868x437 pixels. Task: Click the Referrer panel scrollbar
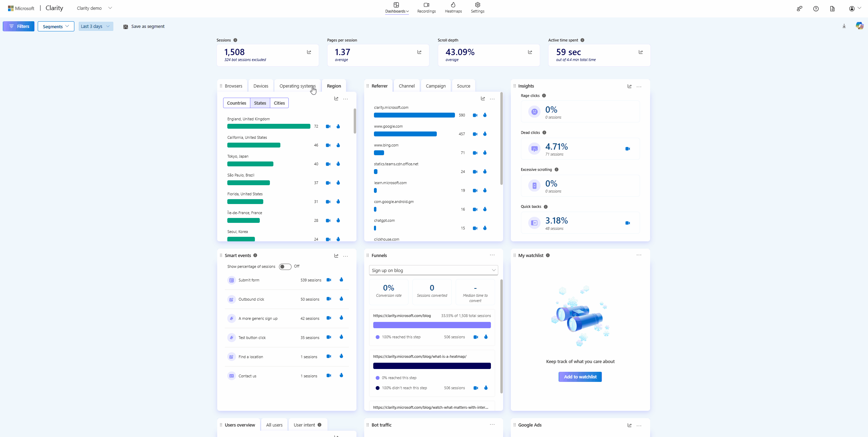click(501, 138)
